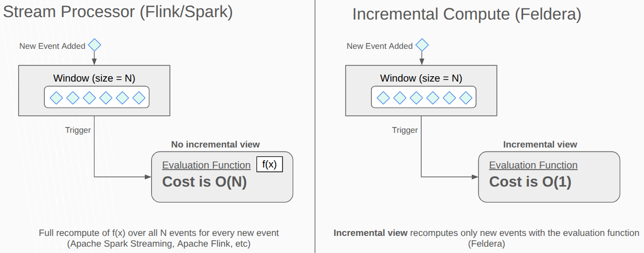This screenshot has width=644, height=253.
Task: Click the bold "Incremental view" text in Feldera caption
Action: click(371, 233)
